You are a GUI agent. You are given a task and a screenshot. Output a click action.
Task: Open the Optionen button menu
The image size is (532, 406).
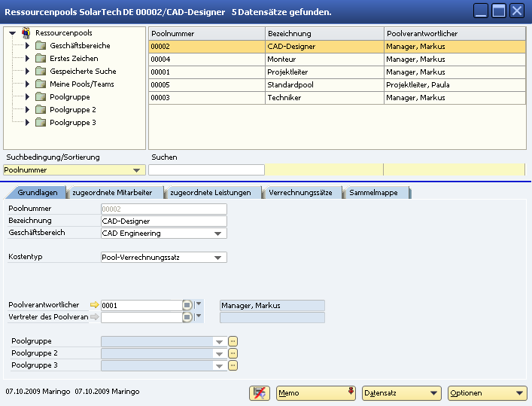click(x=487, y=392)
